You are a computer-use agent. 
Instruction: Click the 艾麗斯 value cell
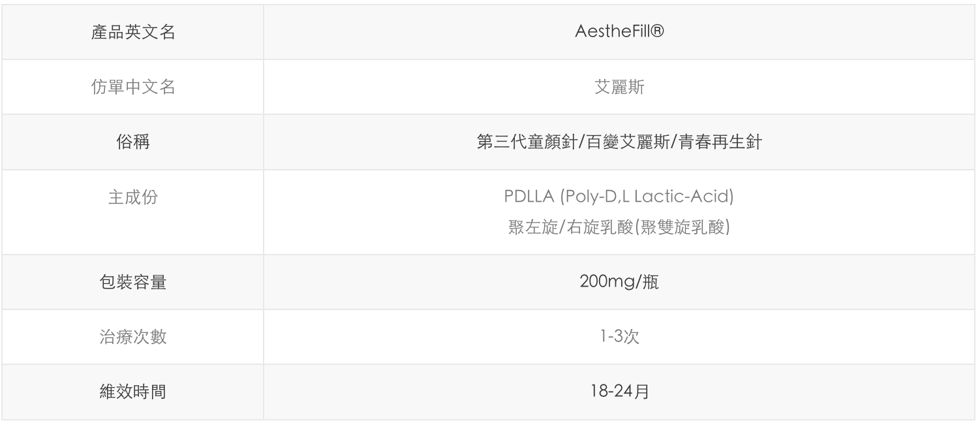click(619, 87)
